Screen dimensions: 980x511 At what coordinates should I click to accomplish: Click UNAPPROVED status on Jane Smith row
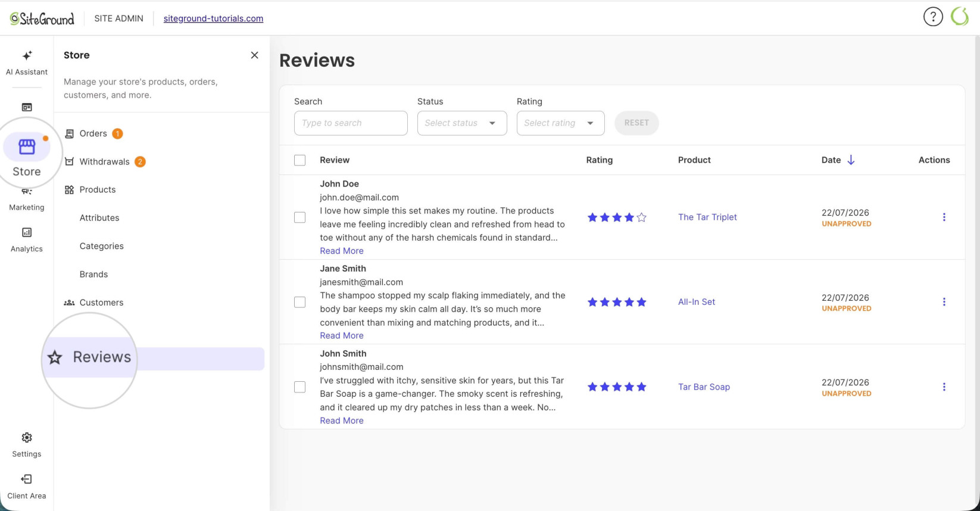[847, 309]
